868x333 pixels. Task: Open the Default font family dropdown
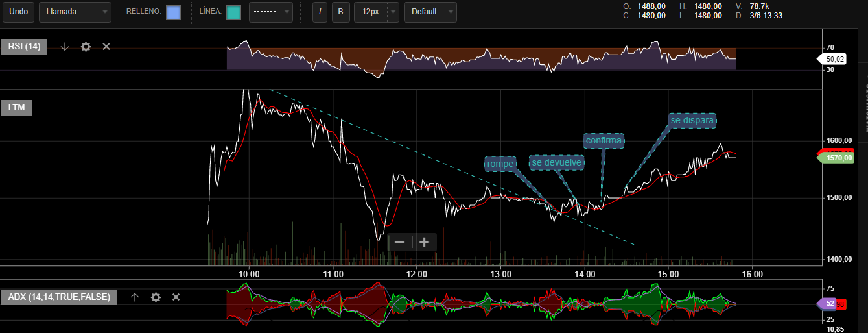coord(430,12)
